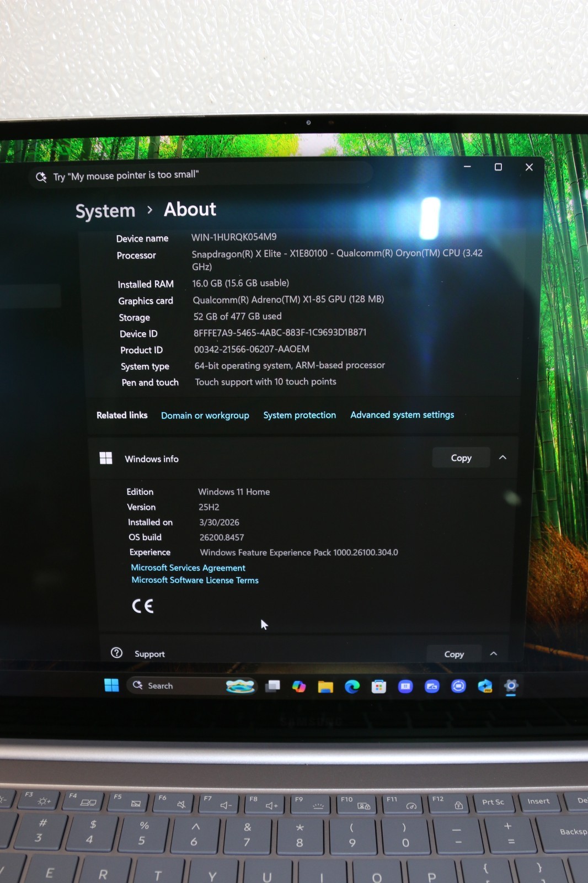Image resolution: width=588 pixels, height=883 pixels.
Task: Open Domain or workgroup link
Action: click(x=205, y=416)
